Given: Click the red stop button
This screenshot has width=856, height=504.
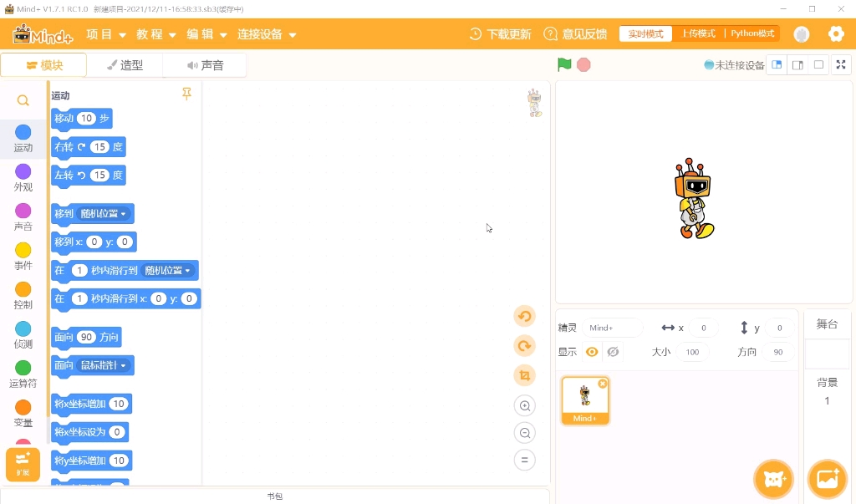Looking at the screenshot, I should [x=583, y=65].
